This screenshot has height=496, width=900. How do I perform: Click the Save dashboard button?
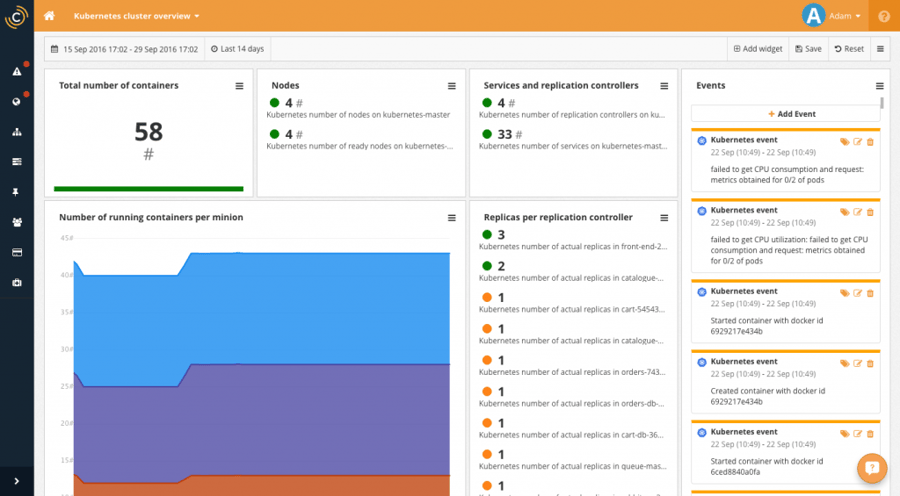(808, 49)
